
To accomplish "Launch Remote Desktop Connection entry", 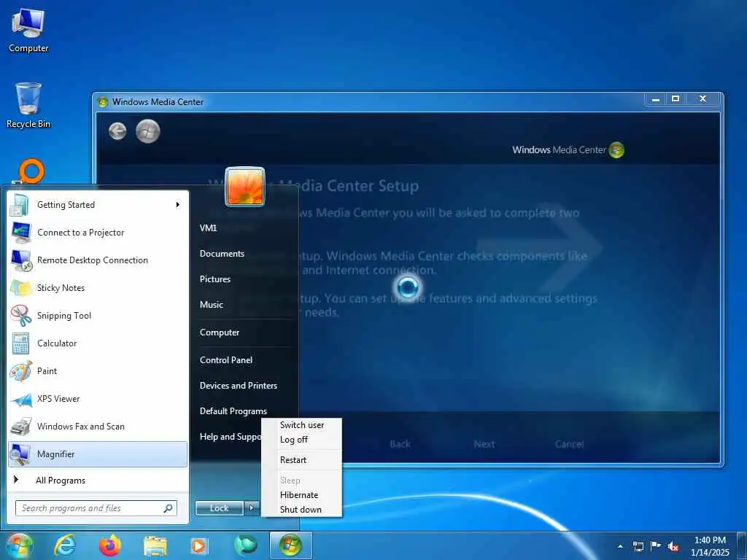I will pos(98,260).
